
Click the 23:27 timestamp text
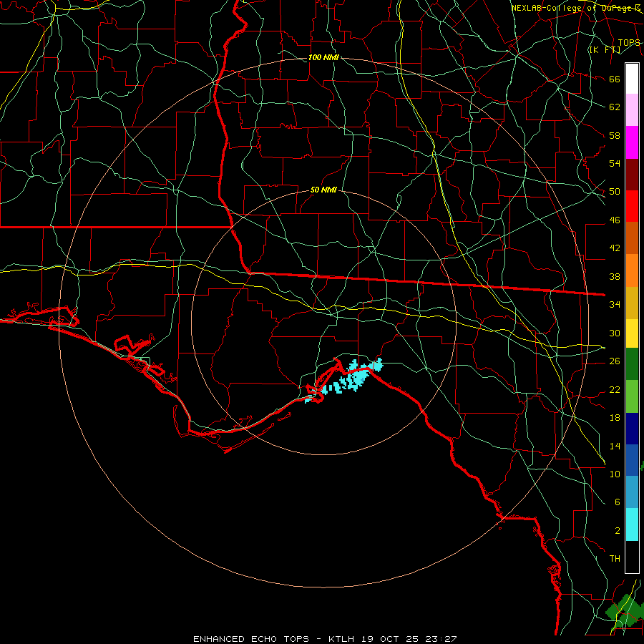click(x=441, y=639)
